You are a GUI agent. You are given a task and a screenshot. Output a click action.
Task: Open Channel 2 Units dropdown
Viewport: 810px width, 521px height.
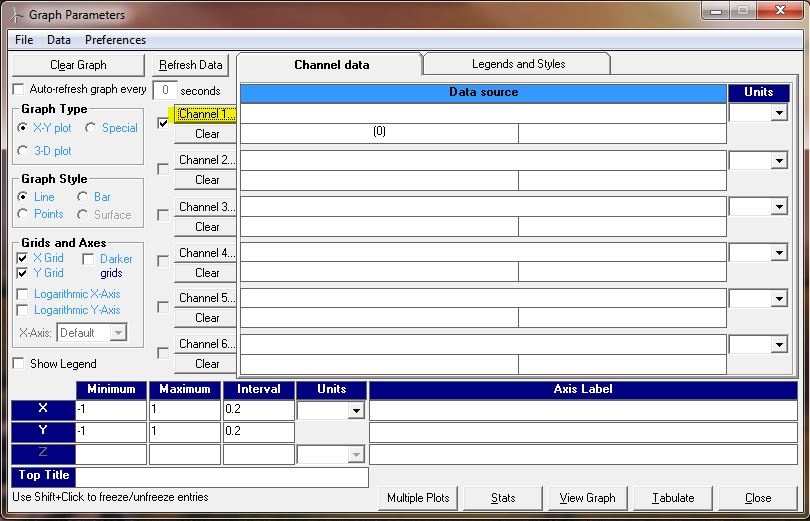(779, 161)
